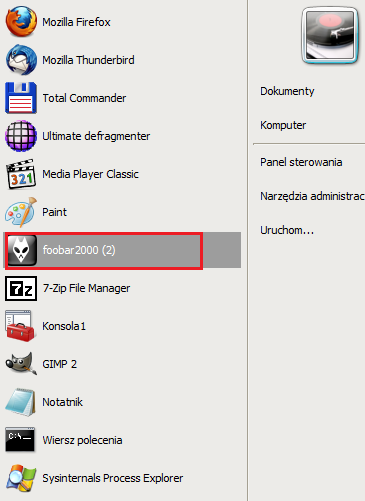Viewport: 365px width, 501px height.
Task: Click the Media Player Classic 321 icon
Action: (21, 174)
